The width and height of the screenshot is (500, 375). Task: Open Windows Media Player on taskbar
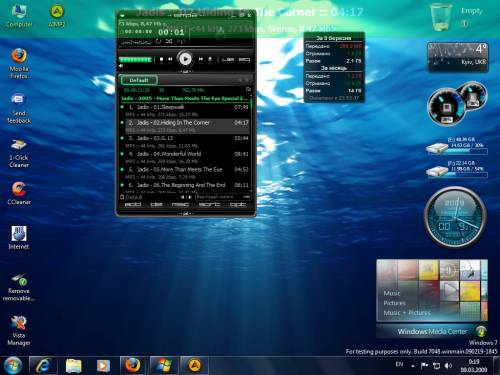click(103, 366)
